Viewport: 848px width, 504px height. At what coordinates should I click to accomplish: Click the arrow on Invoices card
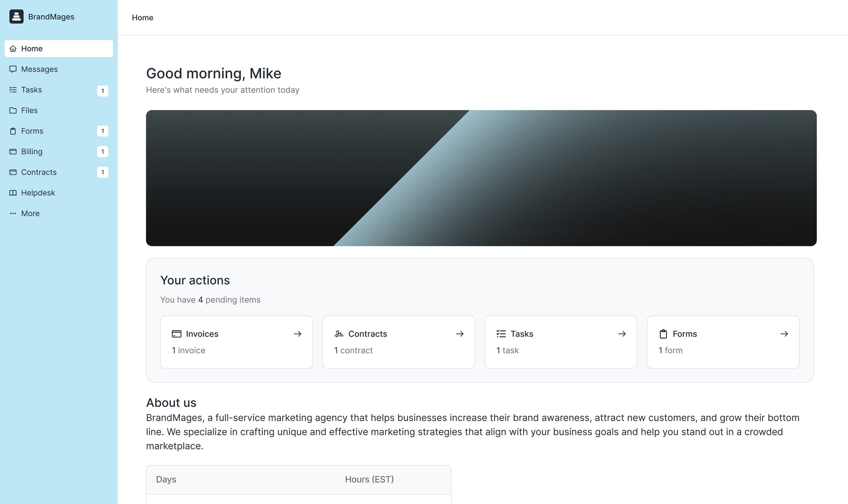pyautogui.click(x=298, y=334)
